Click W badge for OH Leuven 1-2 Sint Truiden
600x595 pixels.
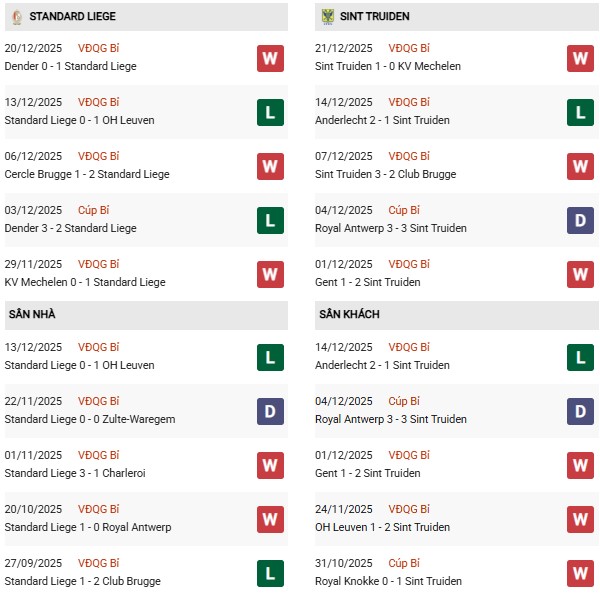(580, 519)
